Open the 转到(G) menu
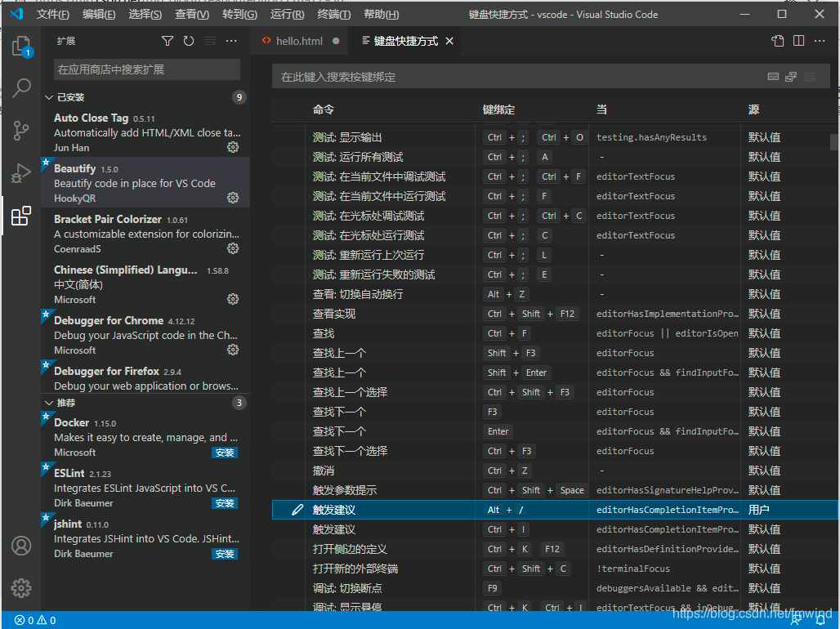This screenshot has height=629, width=840. (239, 15)
